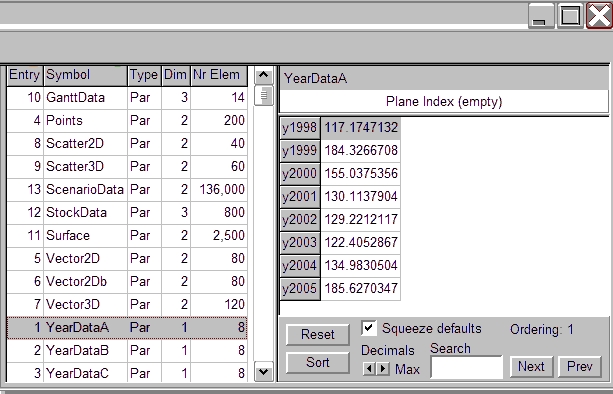
Task: Select the YearDataA symbol
Action: [127, 328]
